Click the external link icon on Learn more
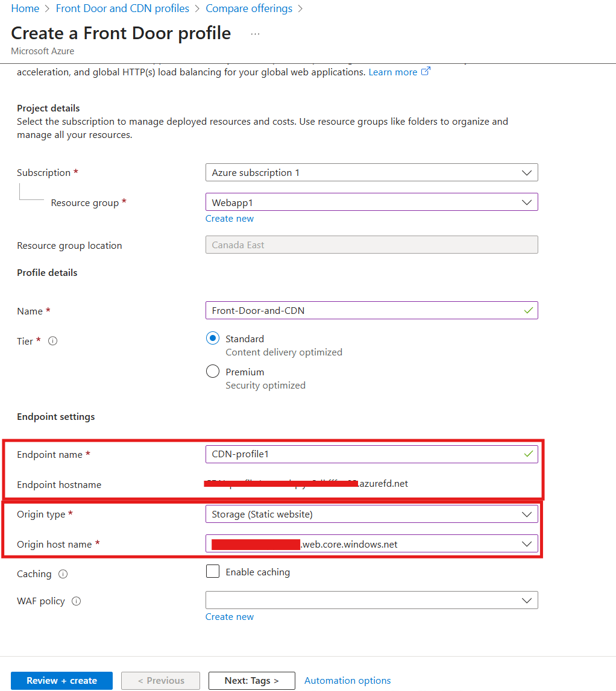This screenshot has height=691, width=616. tap(426, 71)
